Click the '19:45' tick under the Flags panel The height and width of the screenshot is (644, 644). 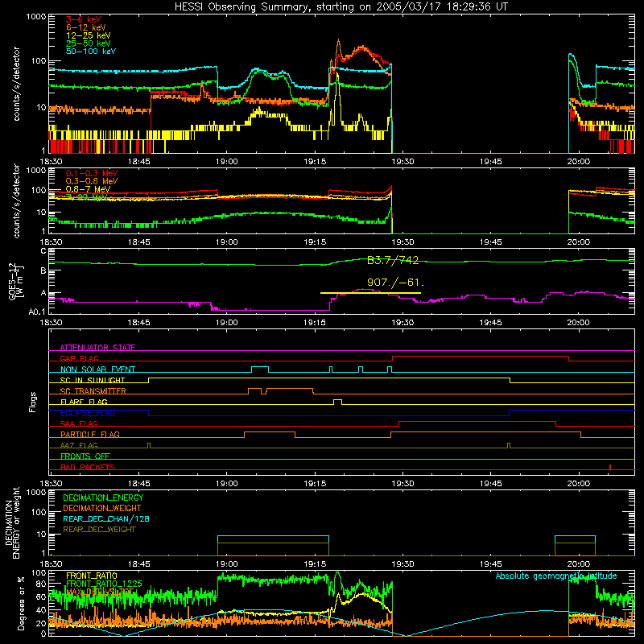coord(490,484)
